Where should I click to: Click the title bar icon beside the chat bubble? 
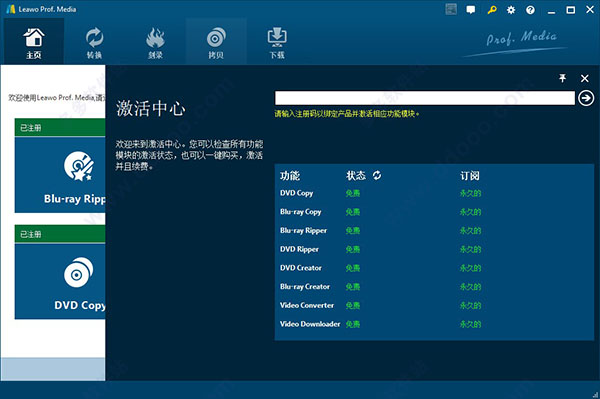point(451,10)
